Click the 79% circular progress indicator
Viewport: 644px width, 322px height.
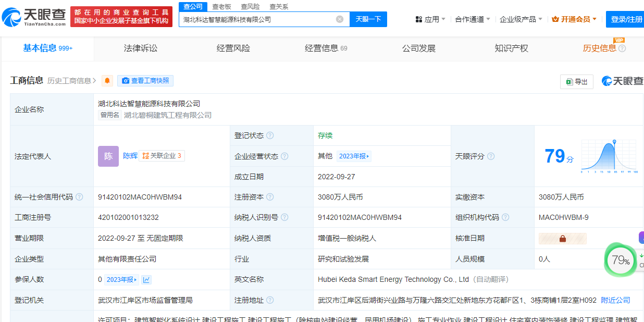620,260
